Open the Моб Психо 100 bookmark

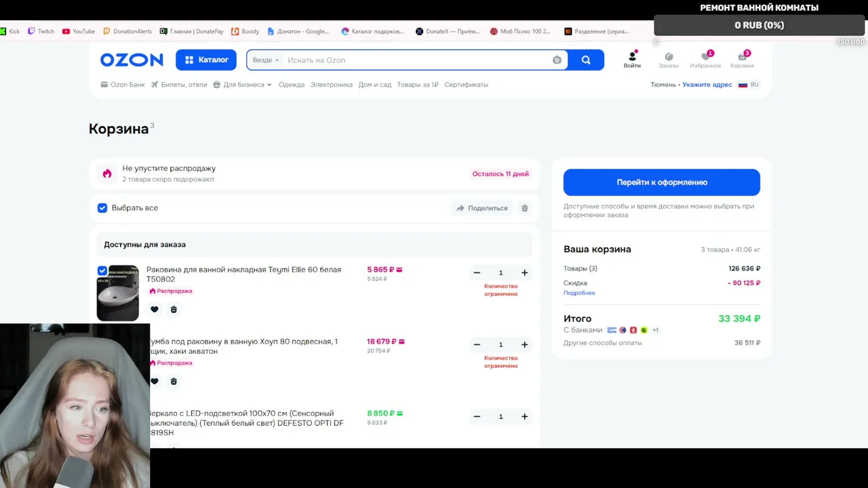point(520,31)
